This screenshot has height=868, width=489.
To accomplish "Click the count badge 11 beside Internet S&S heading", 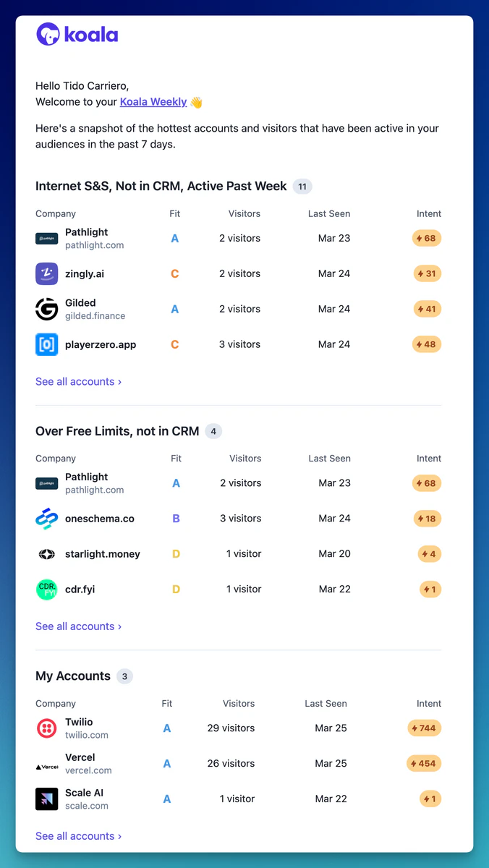I will click(x=302, y=187).
